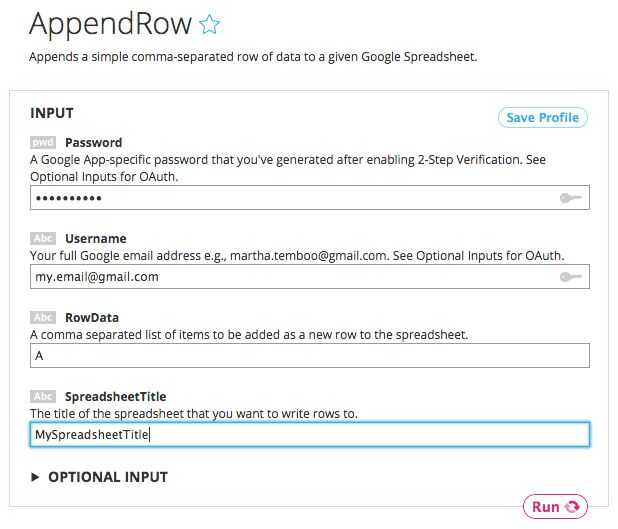Click the pwd badge next to Password
The height and width of the screenshot is (529, 618).
[43, 143]
